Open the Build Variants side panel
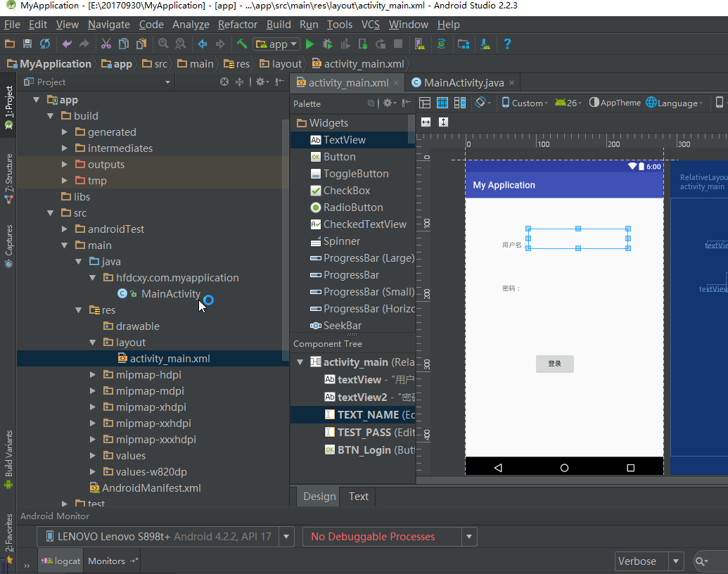 8,460
